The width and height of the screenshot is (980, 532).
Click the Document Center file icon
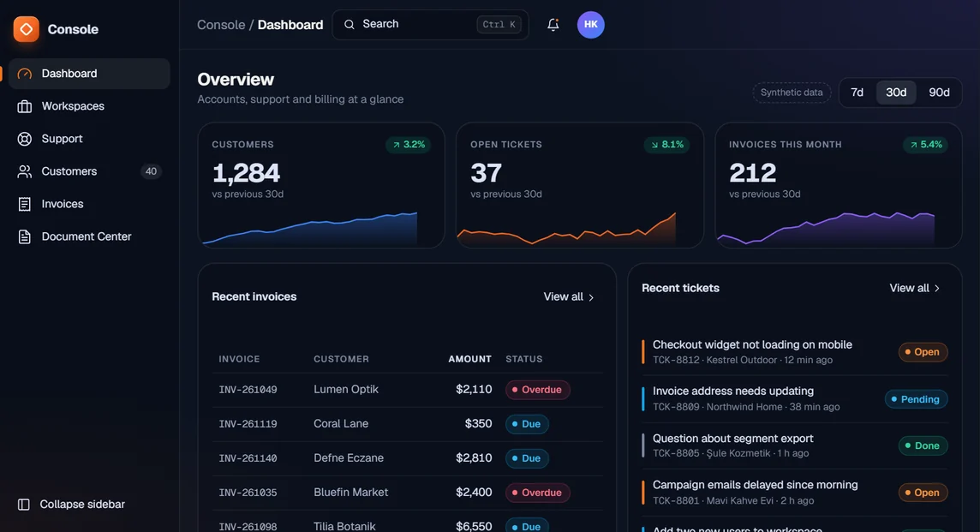pyautogui.click(x=24, y=236)
